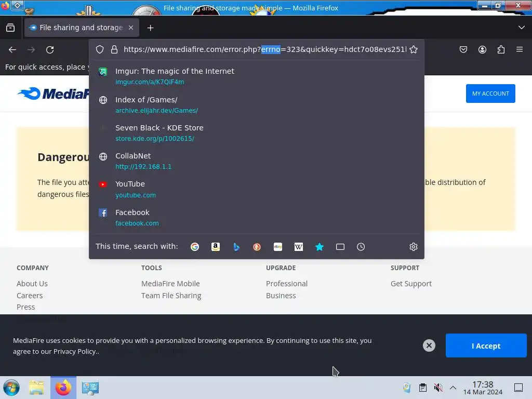Open the Save to Pocket icon

click(x=463, y=49)
